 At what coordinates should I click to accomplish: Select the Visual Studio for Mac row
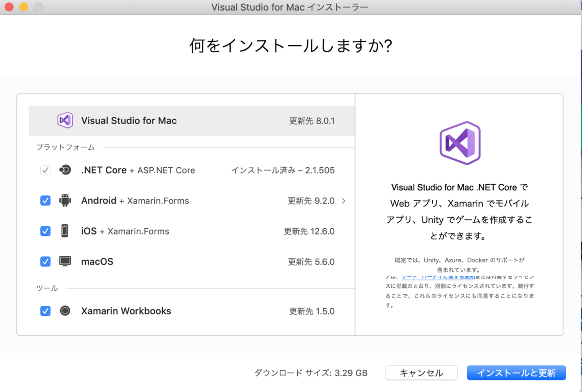tap(192, 121)
